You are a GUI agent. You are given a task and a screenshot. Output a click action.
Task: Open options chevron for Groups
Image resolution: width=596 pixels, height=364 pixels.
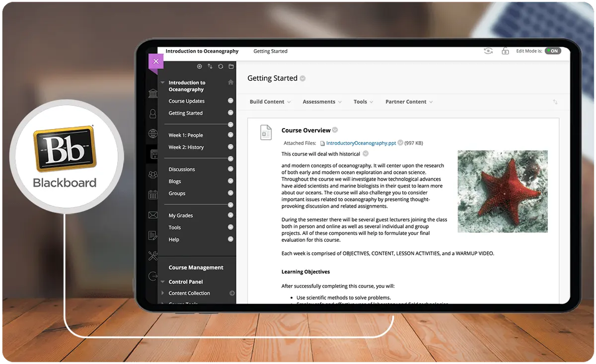point(230,193)
